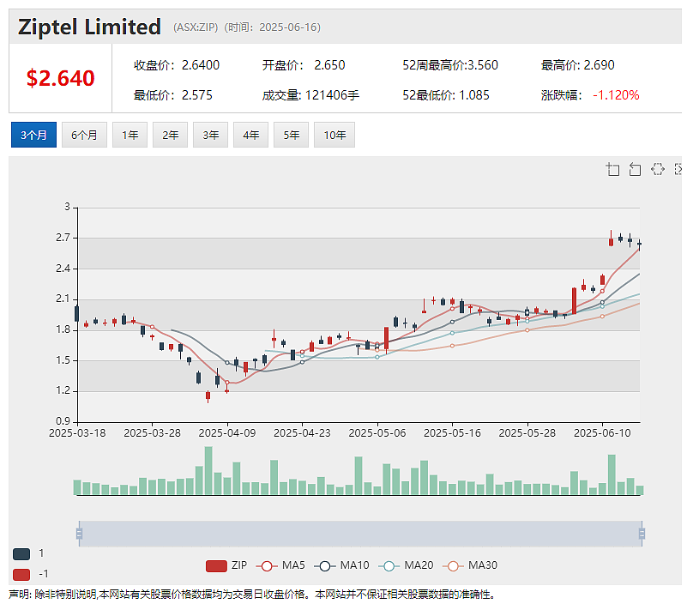Click the 2025-06-10 axis date label

(602, 433)
